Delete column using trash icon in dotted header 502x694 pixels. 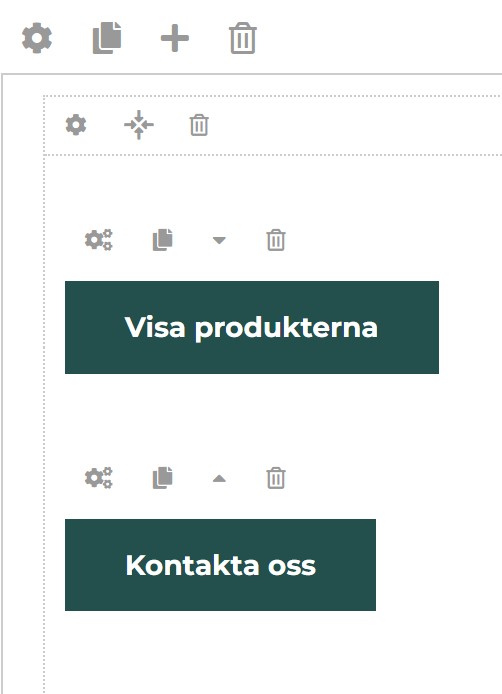pyautogui.click(x=199, y=125)
